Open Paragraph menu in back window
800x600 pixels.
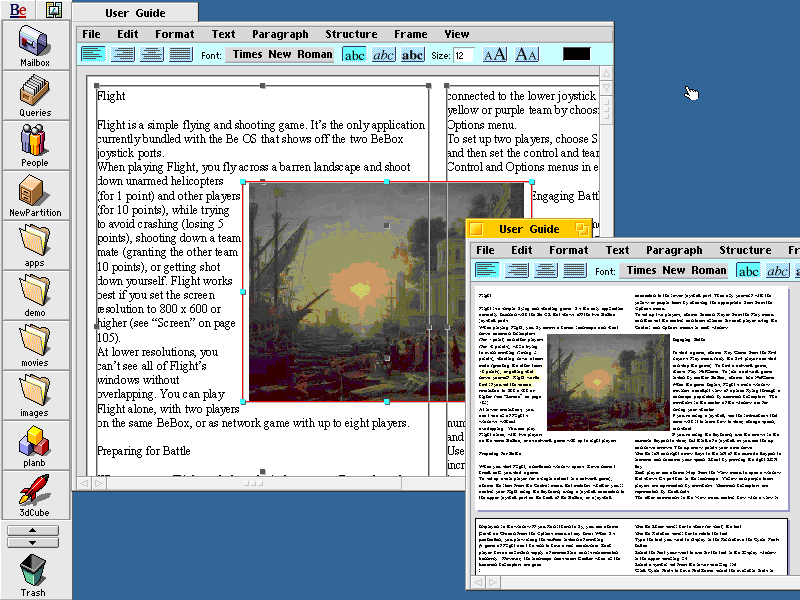pos(280,34)
